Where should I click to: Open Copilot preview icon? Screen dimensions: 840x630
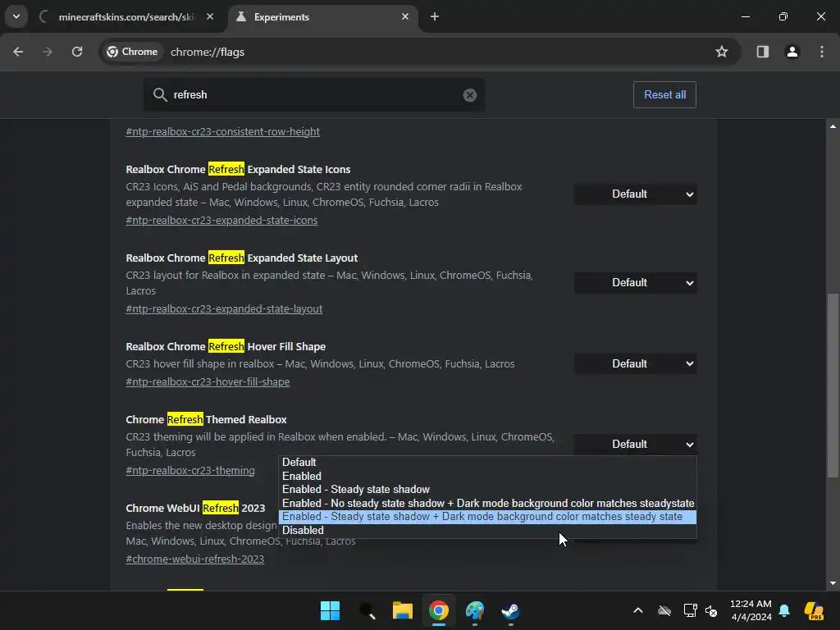(x=814, y=610)
